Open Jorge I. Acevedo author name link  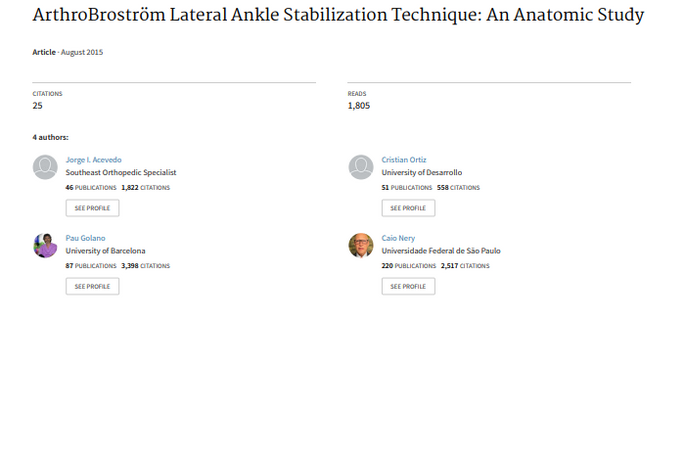(93, 160)
